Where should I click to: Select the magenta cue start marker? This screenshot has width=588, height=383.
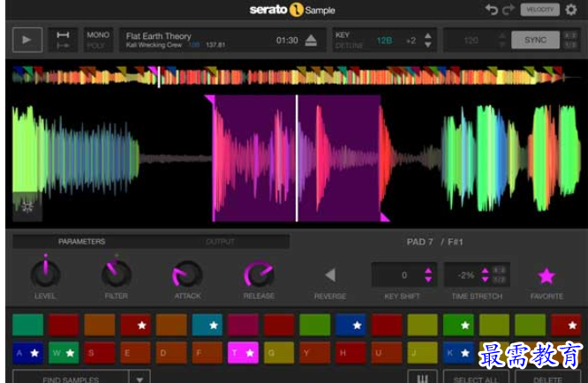[x=209, y=100]
